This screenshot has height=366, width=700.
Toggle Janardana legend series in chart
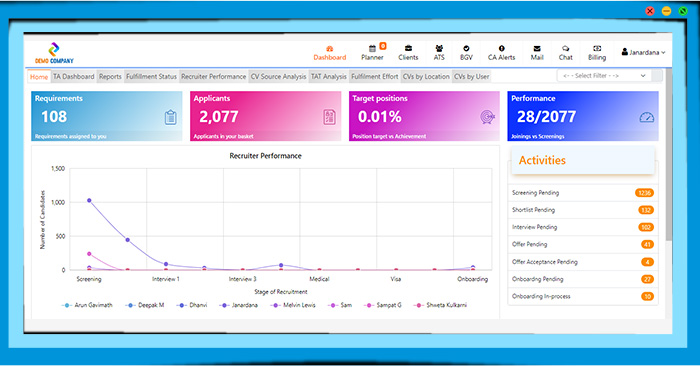239,305
